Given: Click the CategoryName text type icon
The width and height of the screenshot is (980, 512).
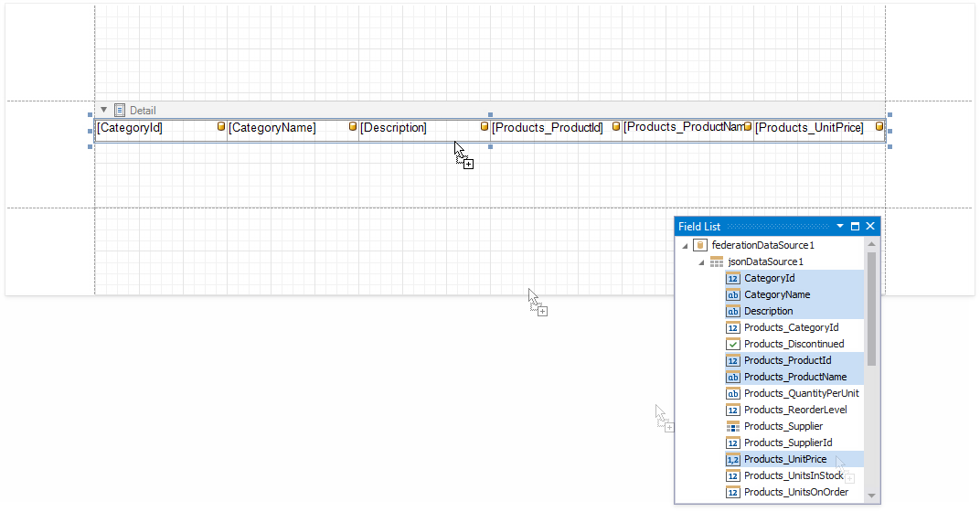Looking at the screenshot, I should pyautogui.click(x=732, y=294).
